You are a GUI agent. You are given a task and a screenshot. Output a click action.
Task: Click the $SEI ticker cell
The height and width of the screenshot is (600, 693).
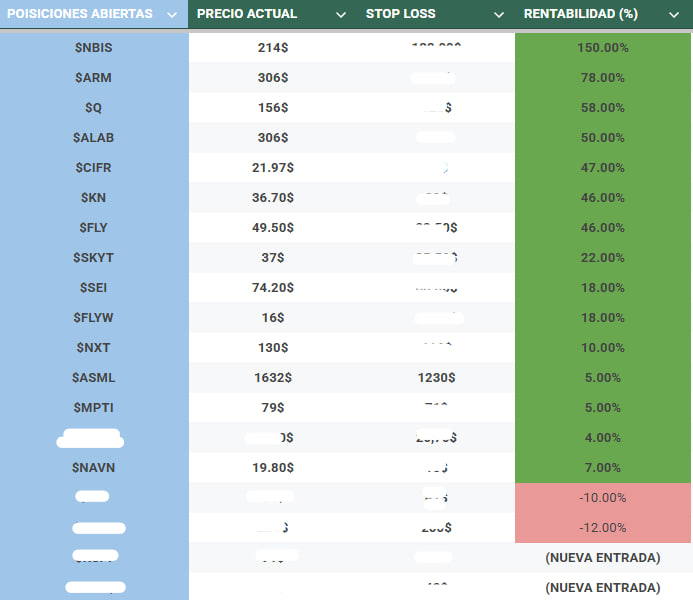tap(94, 288)
